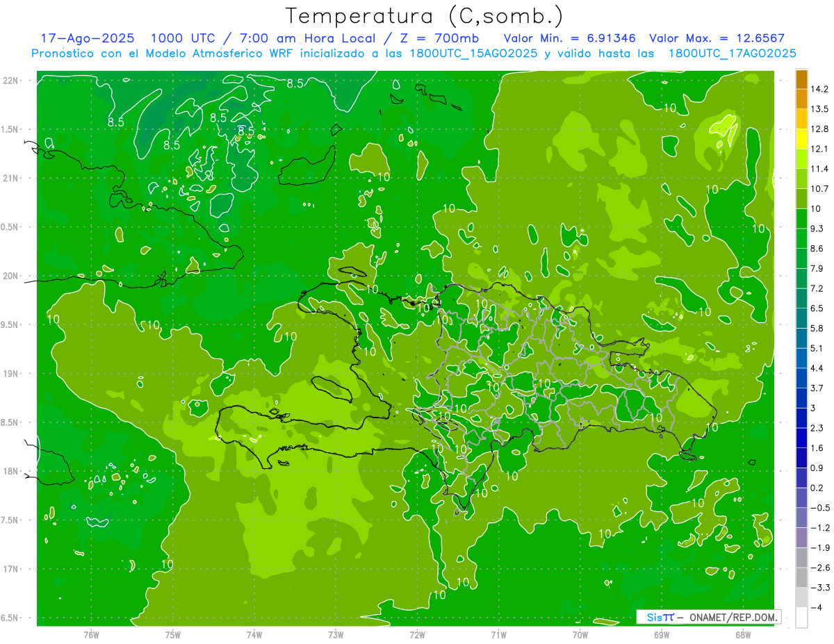Click the '19N' latitude label
The image size is (834, 644).
point(10,374)
